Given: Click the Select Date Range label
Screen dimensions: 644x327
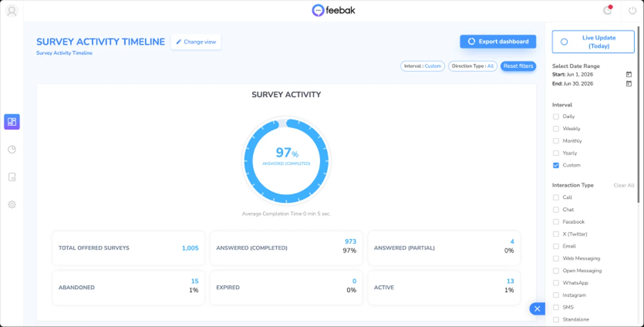Looking at the screenshot, I should (x=576, y=66).
